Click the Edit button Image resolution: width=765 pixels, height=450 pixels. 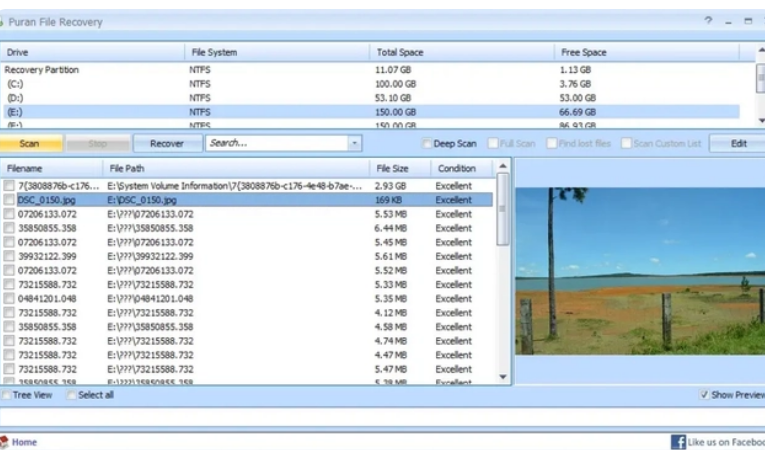tap(738, 143)
